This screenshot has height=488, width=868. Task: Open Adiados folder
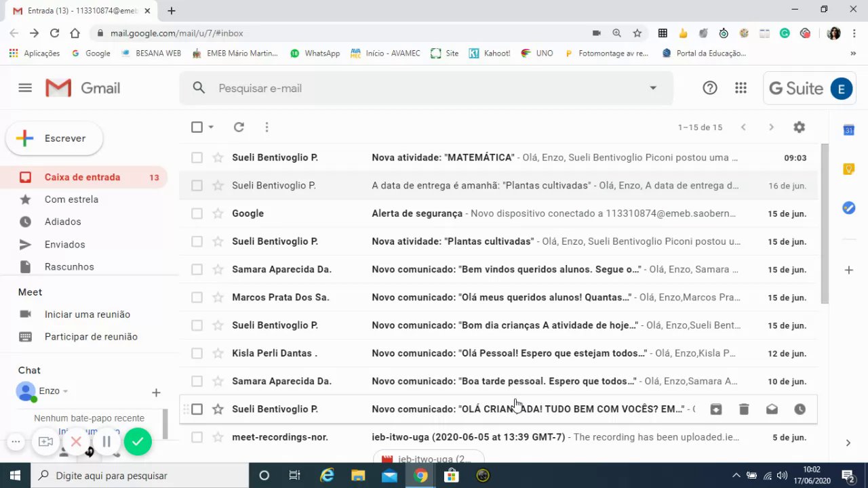pos(62,222)
